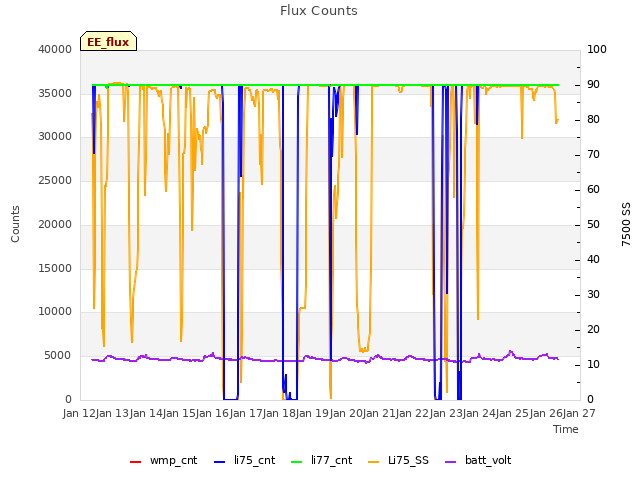The height and width of the screenshot is (480, 640).
Task: Click the wmp_cnt legend entry
Action: 163,460
